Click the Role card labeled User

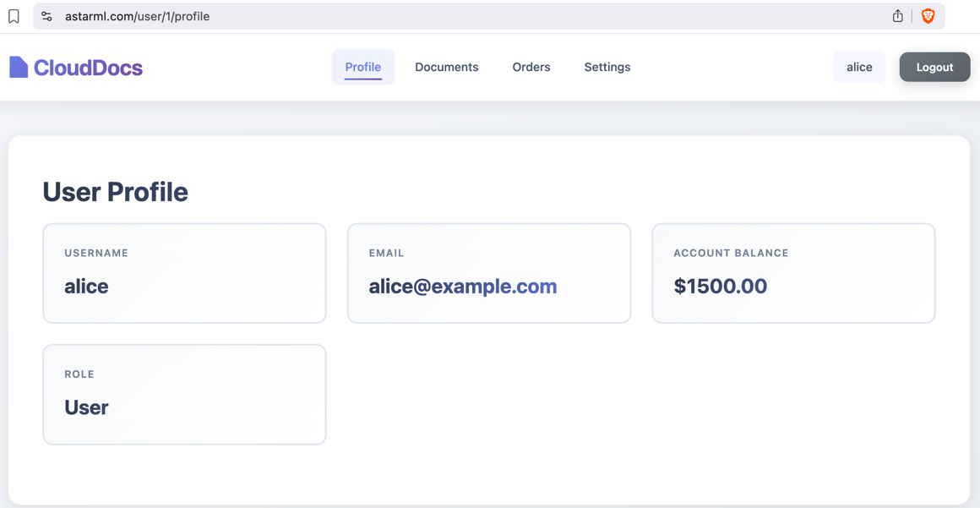point(184,394)
